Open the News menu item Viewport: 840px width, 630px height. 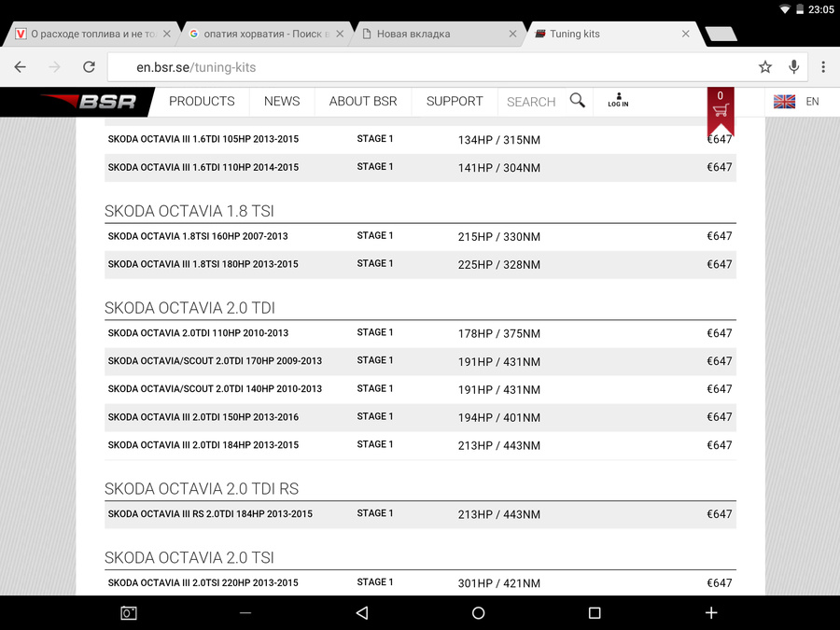coord(282,101)
